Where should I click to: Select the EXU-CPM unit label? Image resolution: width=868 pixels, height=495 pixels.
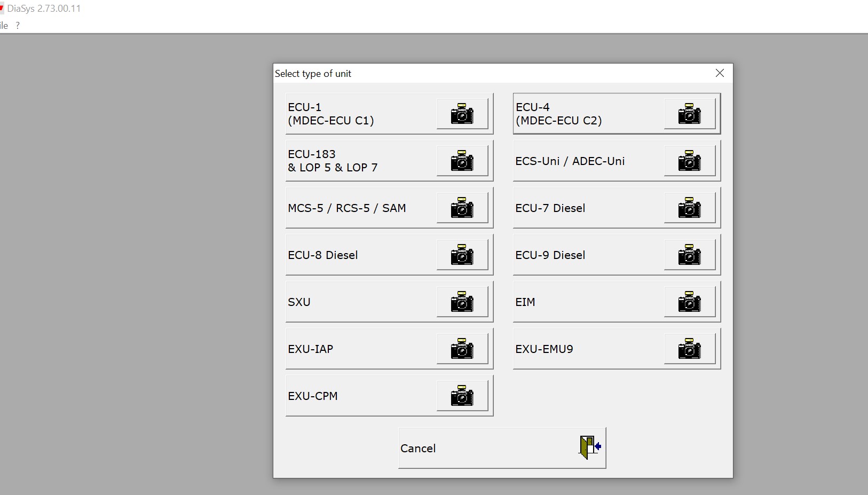pyautogui.click(x=313, y=396)
